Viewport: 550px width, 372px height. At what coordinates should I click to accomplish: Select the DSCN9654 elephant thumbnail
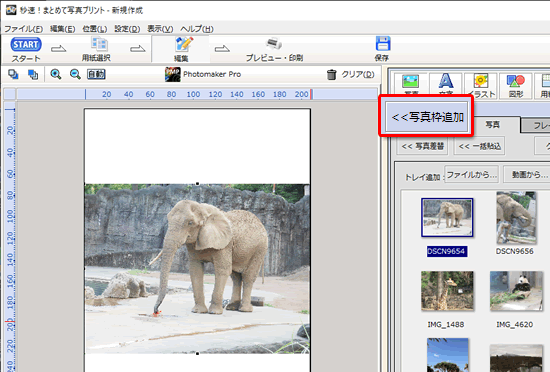[447, 217]
